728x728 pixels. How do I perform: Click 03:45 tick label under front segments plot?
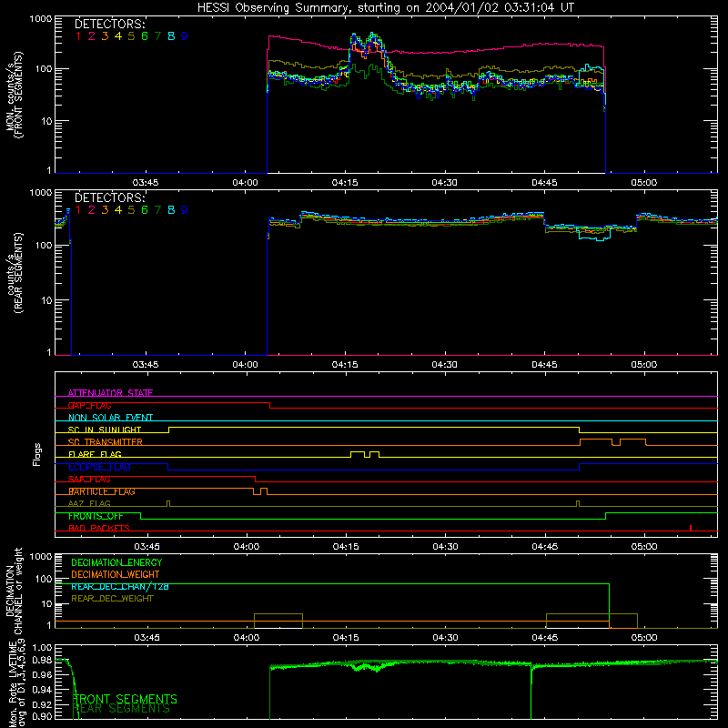pyautogui.click(x=146, y=183)
